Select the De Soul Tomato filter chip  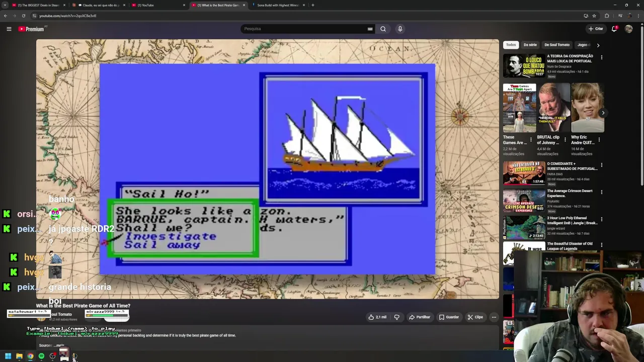tap(557, 45)
